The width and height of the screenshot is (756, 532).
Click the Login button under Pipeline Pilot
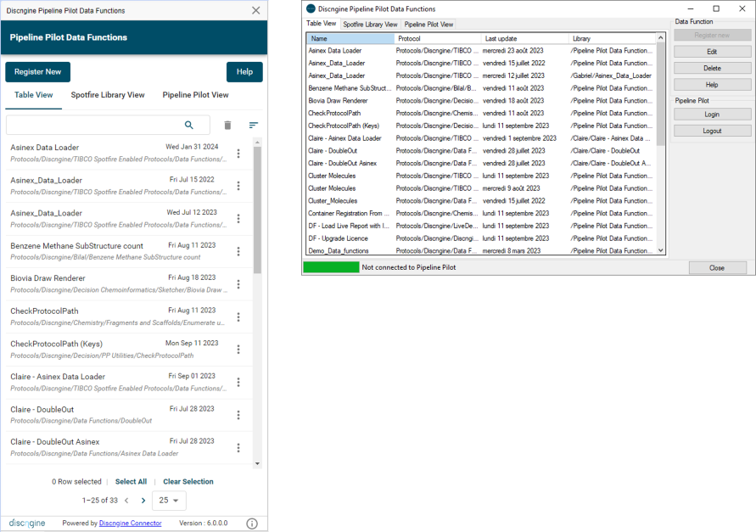712,115
